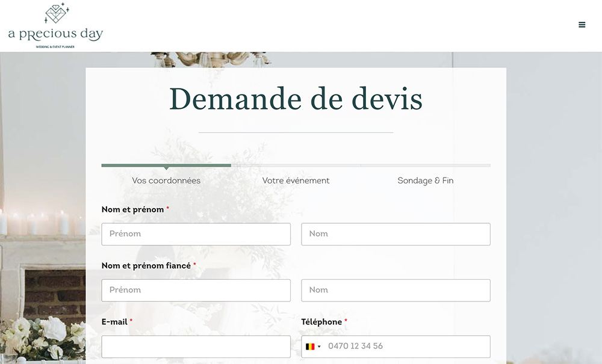The width and height of the screenshot is (602, 364).
Task: Click the middle segment of the progress bar
Action: 296,165
